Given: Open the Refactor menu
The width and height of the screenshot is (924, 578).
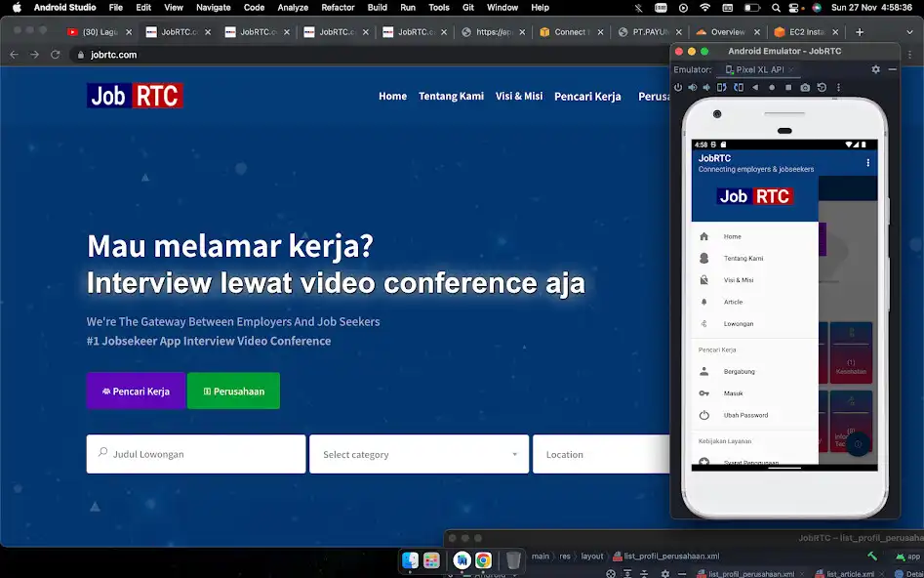Looking at the screenshot, I should tap(338, 8).
